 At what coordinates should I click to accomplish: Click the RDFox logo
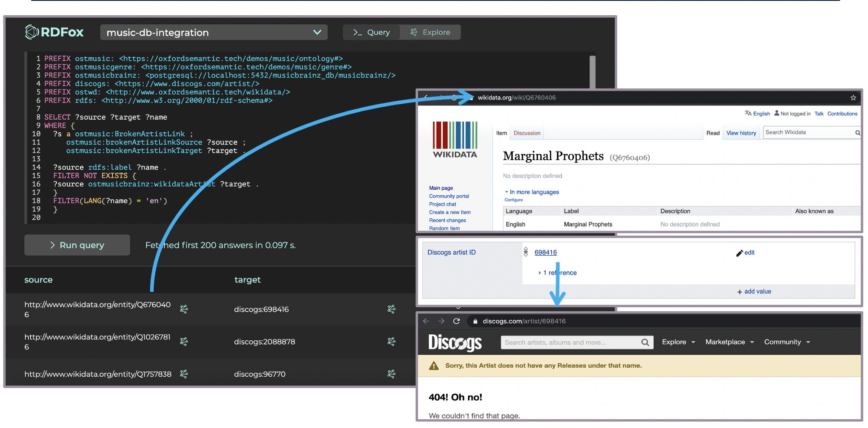(54, 32)
